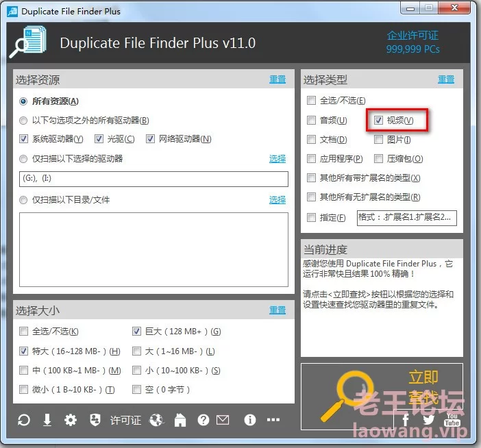Toggle 全选/不选(K) size checkbox
Viewport: 481px width, 448px height.
point(23,332)
